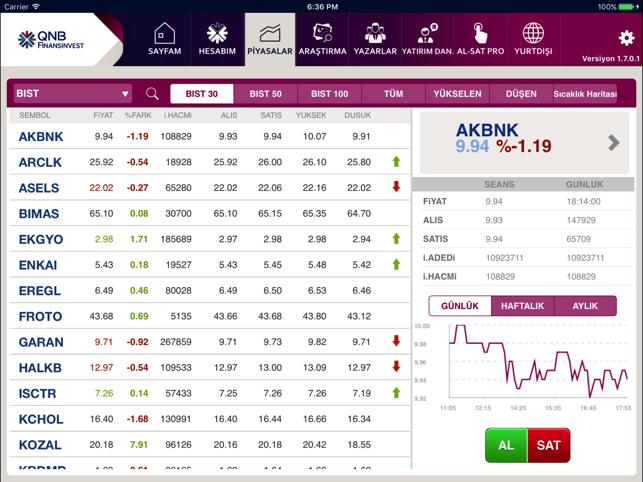Select the GÜNLÜK chart period
This screenshot has height=482, width=643.
point(460,306)
